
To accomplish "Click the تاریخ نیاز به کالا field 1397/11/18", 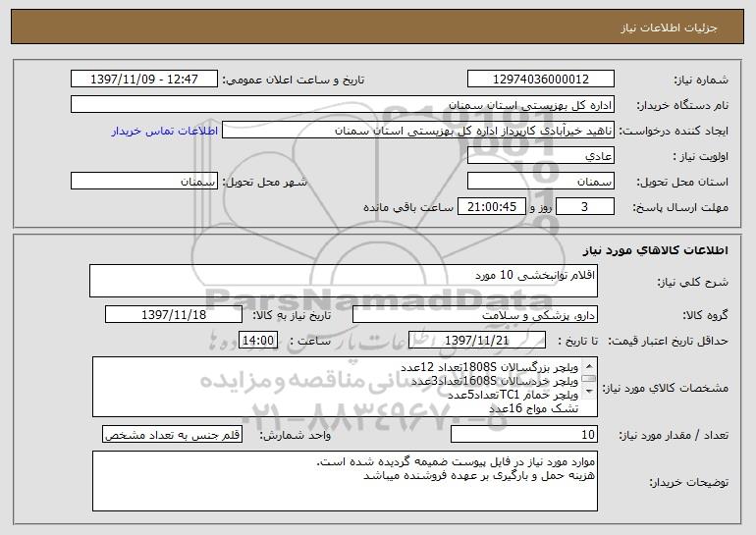I will point(174,314).
